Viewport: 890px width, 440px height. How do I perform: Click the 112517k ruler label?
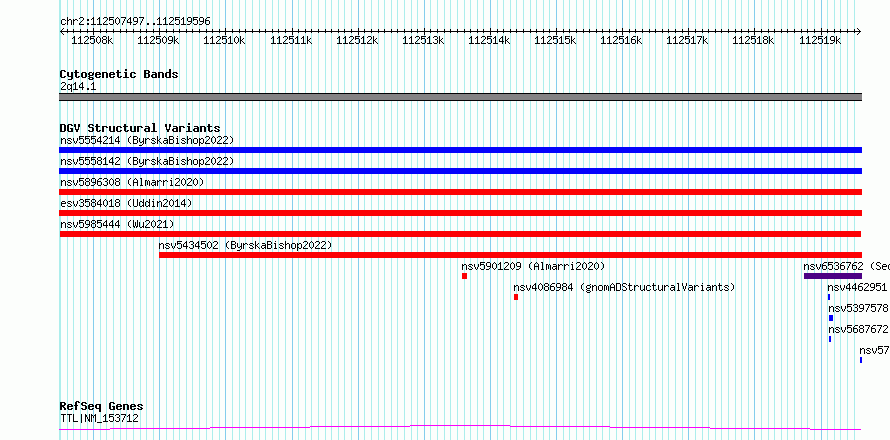[687, 40]
